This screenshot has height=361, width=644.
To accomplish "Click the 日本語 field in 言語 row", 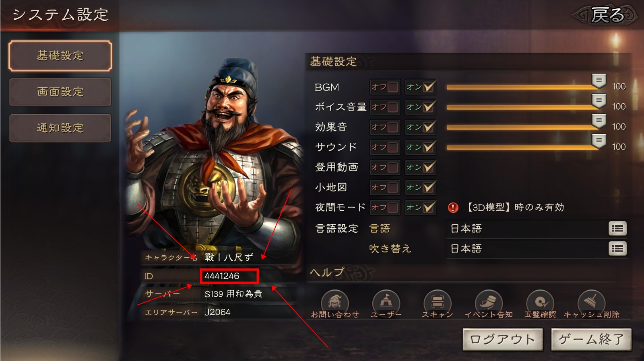I will (527, 229).
